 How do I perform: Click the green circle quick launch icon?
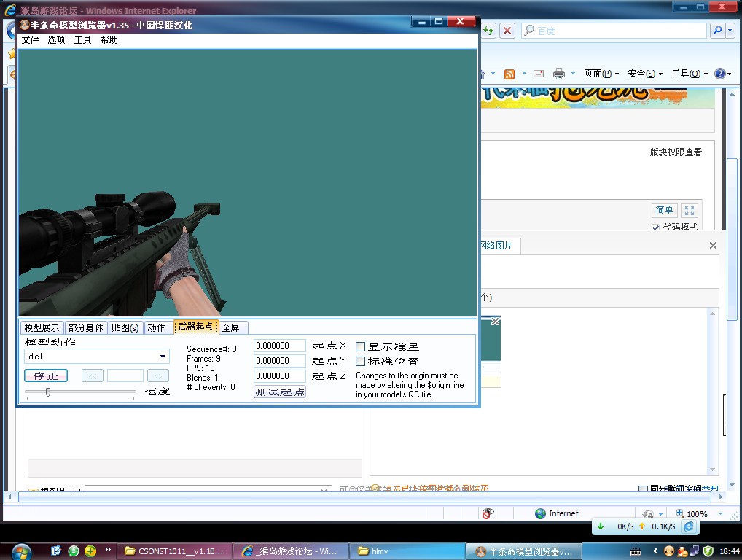click(x=74, y=551)
